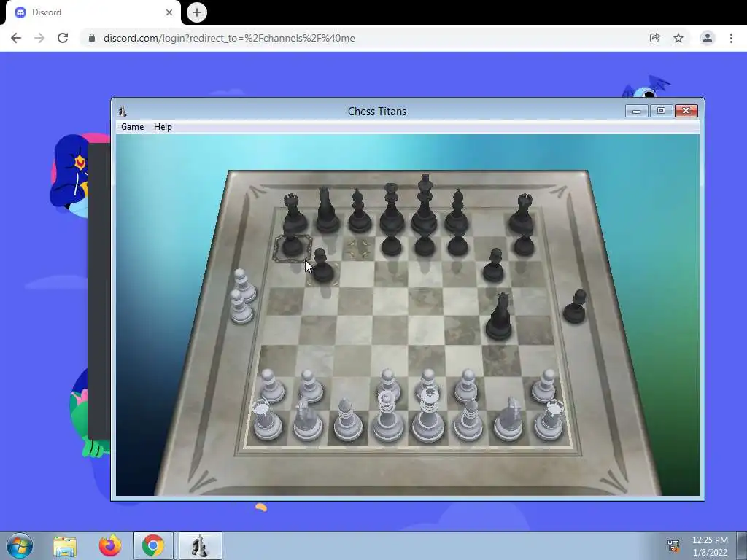Click Chrome's forward arrow
This screenshot has height=560, width=747.
pos(39,38)
